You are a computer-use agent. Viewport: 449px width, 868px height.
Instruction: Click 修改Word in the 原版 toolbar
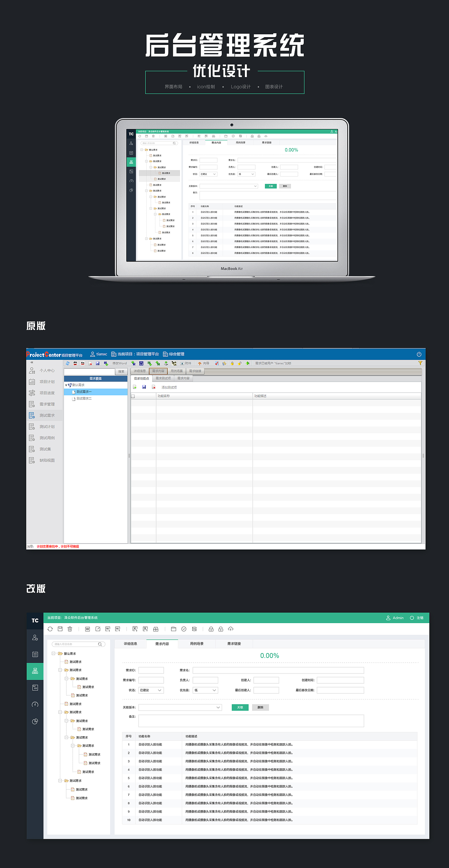click(120, 363)
